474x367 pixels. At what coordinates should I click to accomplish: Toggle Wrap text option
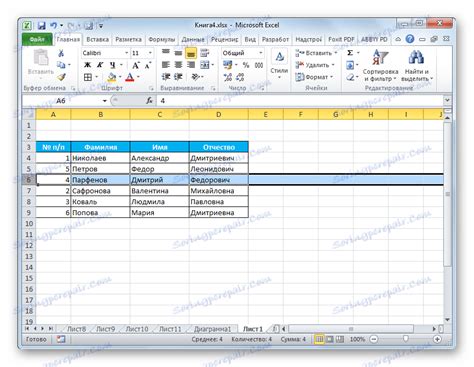(204, 53)
